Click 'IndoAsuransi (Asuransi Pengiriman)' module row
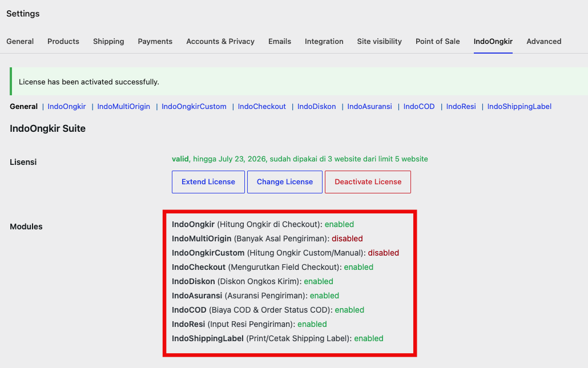 255,296
